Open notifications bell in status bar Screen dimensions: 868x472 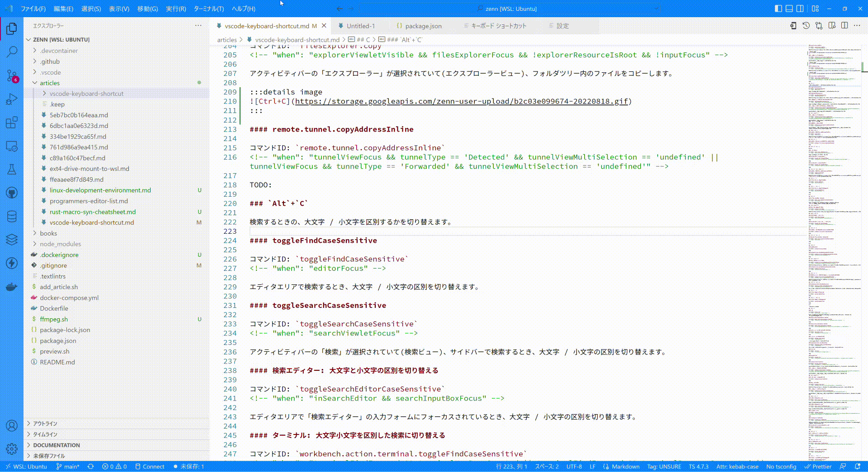tap(858, 467)
